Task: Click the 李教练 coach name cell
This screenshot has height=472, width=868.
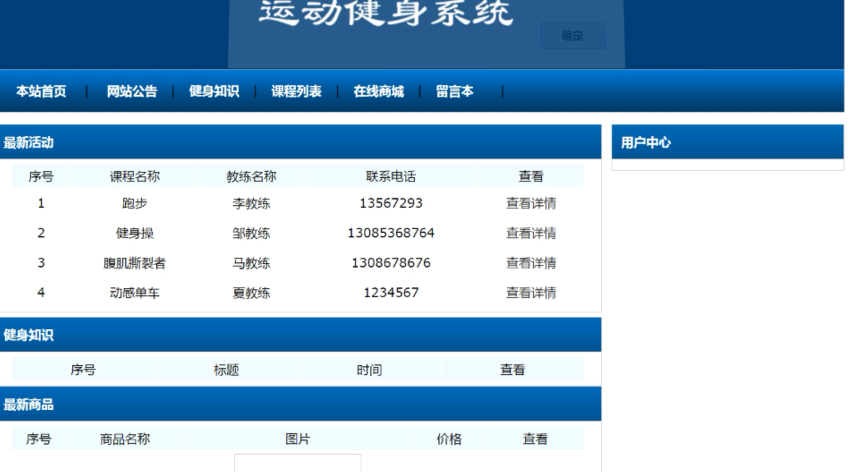Action: pyautogui.click(x=251, y=203)
